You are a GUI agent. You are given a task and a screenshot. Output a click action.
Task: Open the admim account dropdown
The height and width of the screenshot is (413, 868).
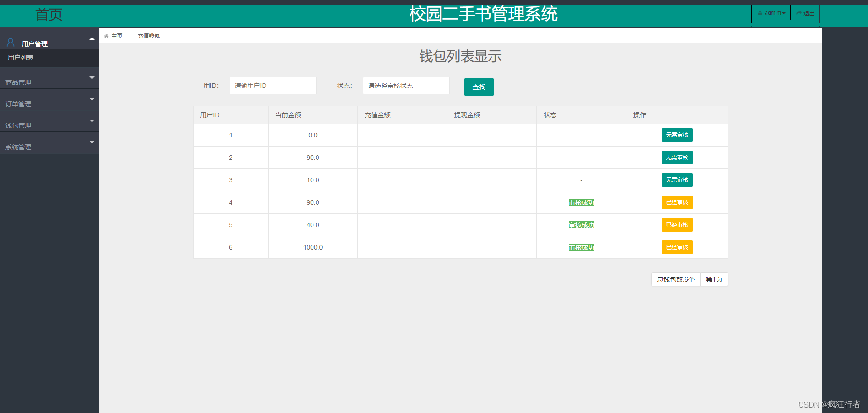click(771, 13)
